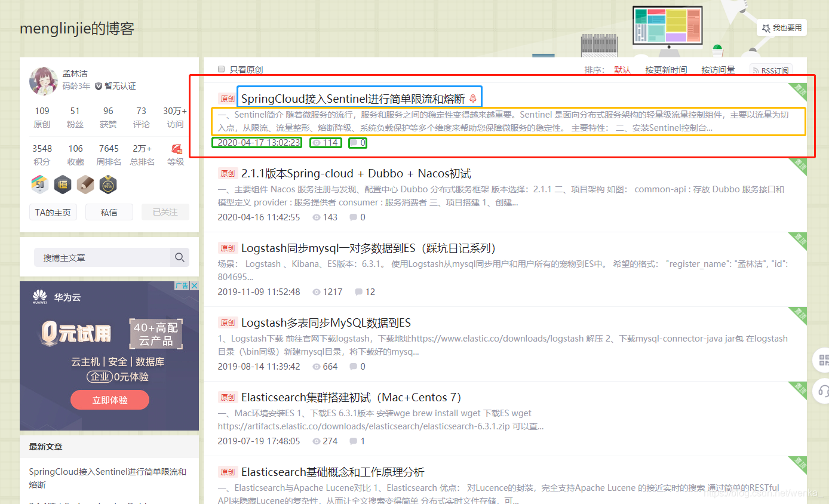Open the QR code floating side icon
Image resolution: width=829 pixels, height=504 pixels.
pyautogui.click(x=824, y=360)
